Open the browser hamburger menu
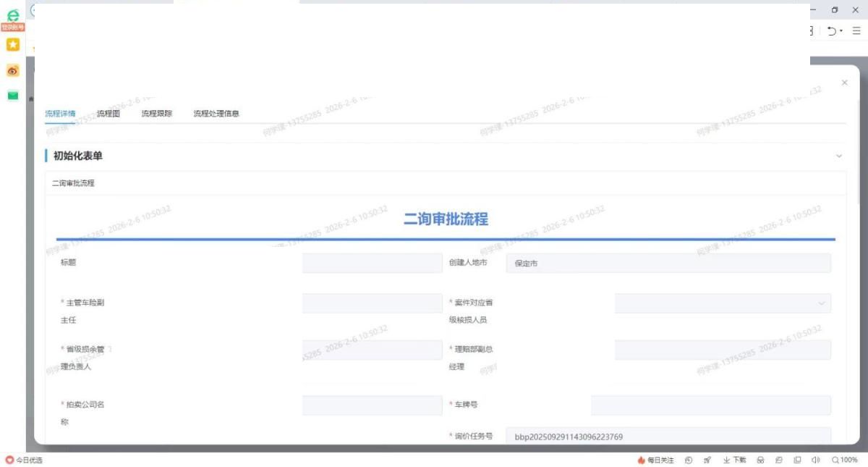The image size is (868, 467). coord(856,31)
